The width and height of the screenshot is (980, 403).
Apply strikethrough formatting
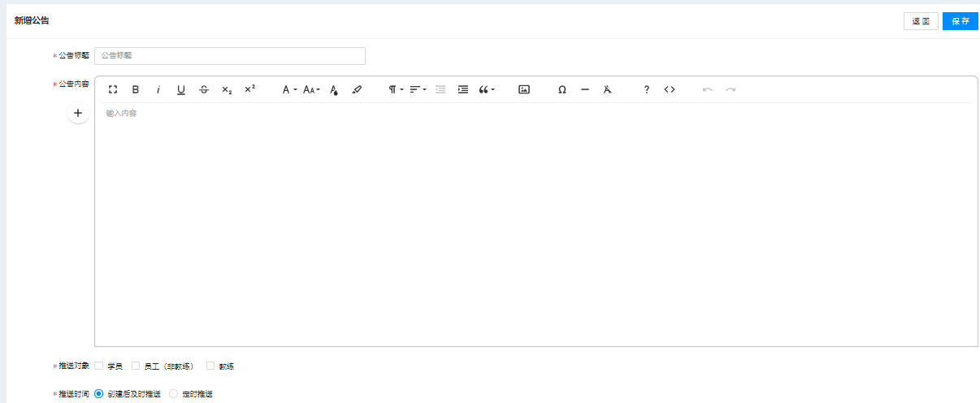204,89
